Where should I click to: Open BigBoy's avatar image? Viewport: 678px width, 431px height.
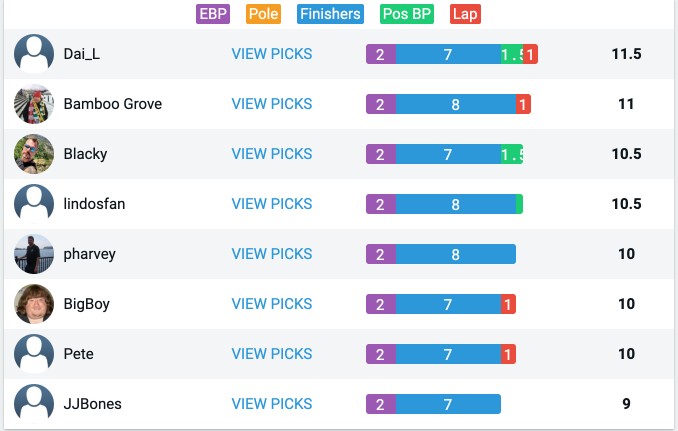(x=34, y=304)
